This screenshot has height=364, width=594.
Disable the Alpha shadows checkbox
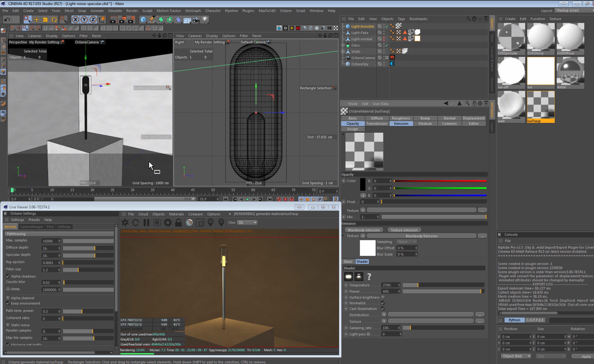click(8, 276)
